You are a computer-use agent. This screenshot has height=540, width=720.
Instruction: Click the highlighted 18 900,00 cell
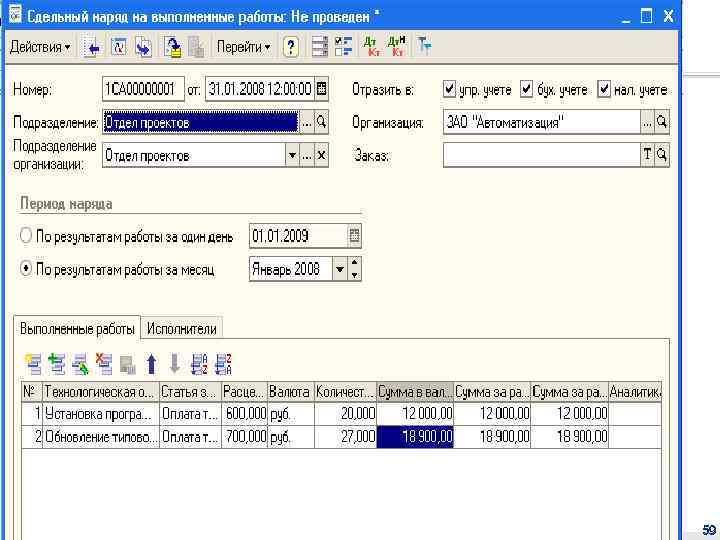point(415,437)
